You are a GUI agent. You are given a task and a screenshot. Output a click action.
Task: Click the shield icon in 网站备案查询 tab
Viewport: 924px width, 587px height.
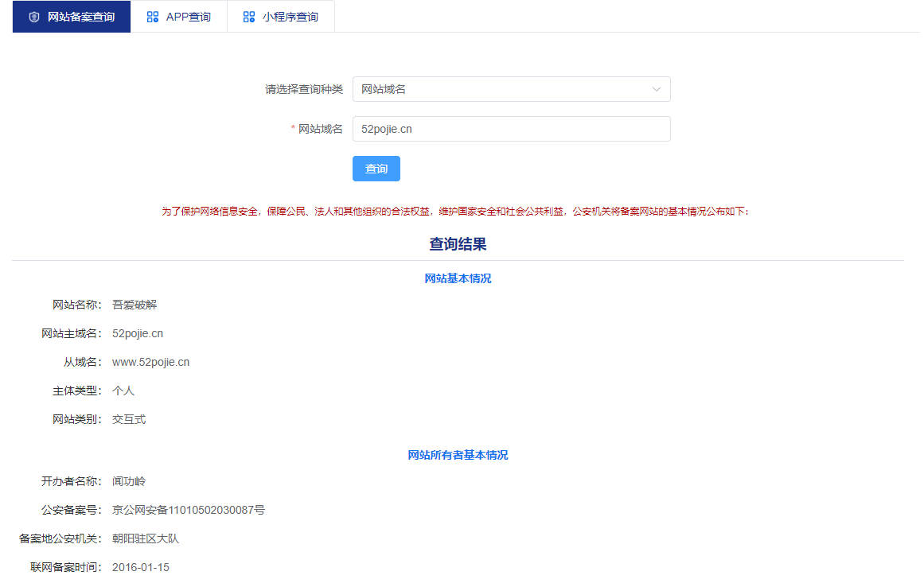34,17
